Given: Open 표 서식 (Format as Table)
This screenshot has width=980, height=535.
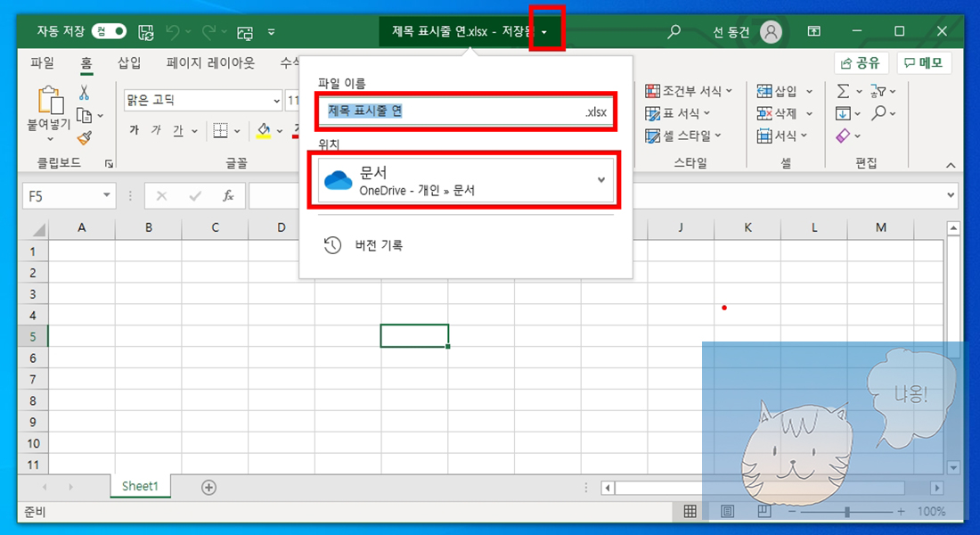Looking at the screenshot, I should pyautogui.click(x=677, y=113).
